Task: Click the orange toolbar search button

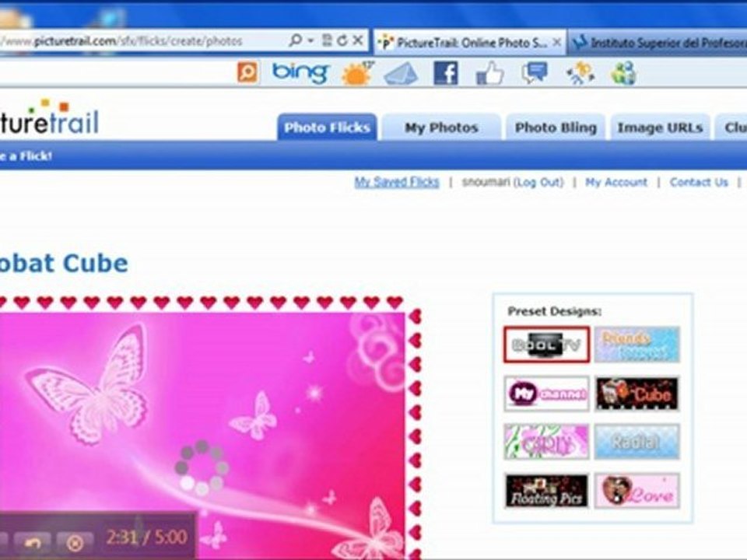Action: click(x=247, y=73)
